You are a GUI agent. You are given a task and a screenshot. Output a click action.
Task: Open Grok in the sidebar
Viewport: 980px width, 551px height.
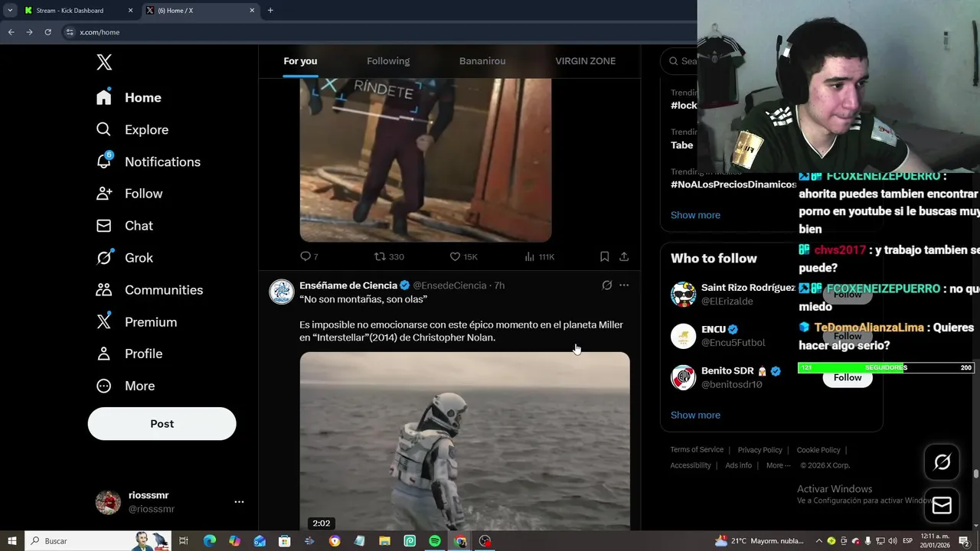(x=124, y=258)
